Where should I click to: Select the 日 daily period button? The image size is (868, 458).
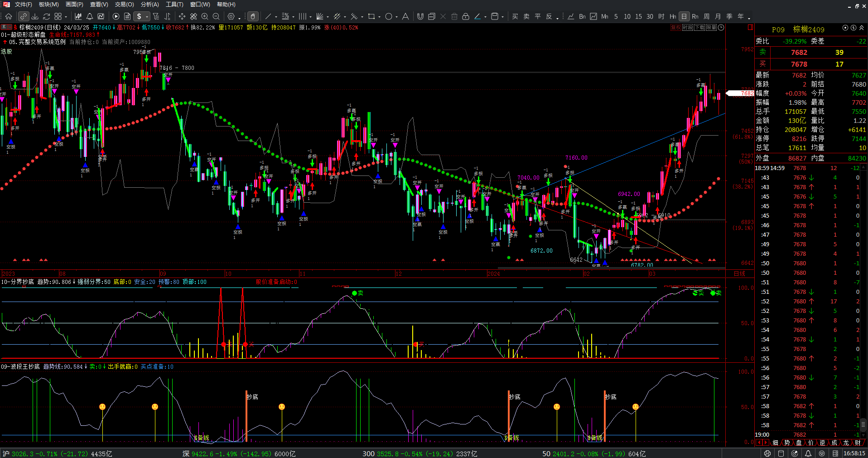684,16
